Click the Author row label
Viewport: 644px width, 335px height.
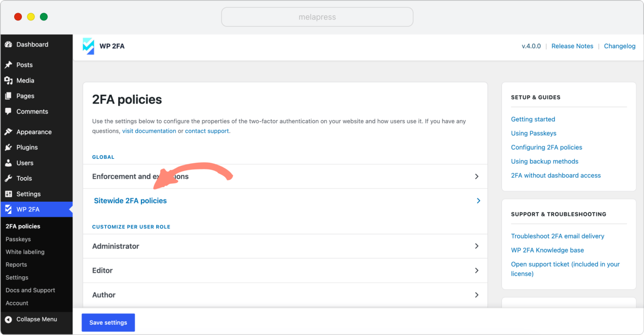104,295
